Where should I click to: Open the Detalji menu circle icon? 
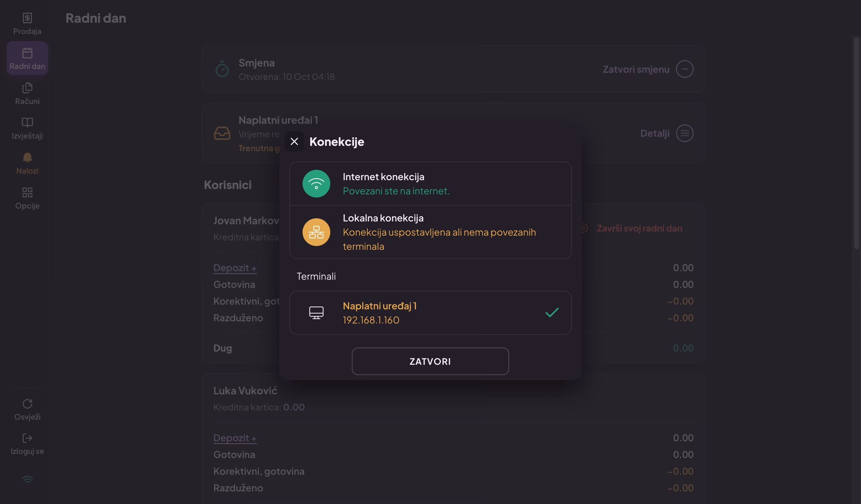tap(685, 133)
